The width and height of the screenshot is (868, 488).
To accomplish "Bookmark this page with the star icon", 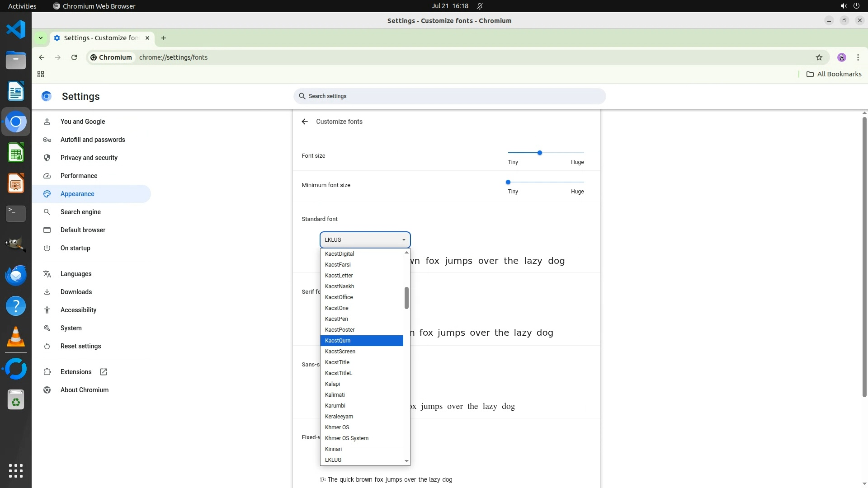I will click(x=819, y=57).
